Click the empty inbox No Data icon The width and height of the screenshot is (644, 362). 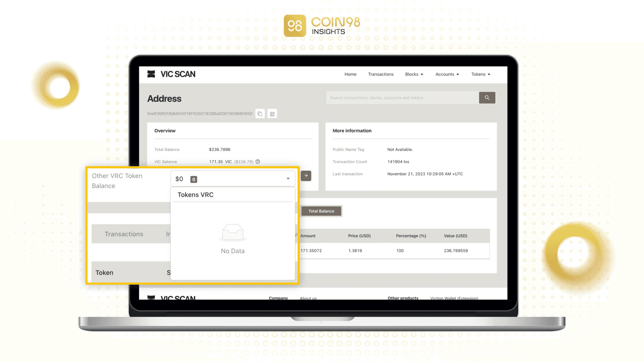point(233,232)
